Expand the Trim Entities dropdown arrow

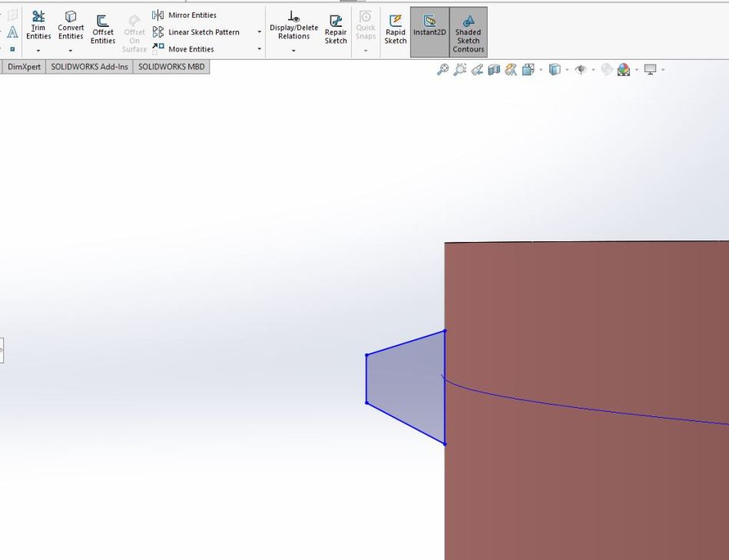[38, 51]
